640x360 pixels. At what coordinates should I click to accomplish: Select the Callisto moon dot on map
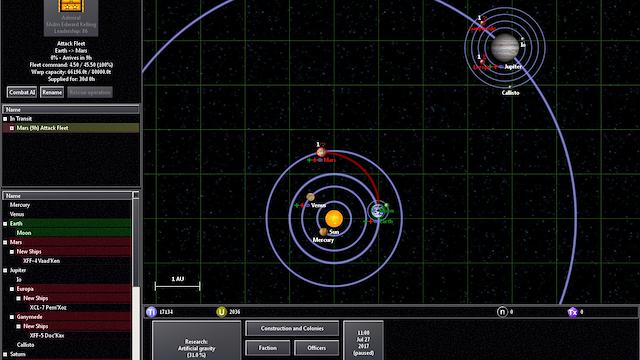click(510, 87)
